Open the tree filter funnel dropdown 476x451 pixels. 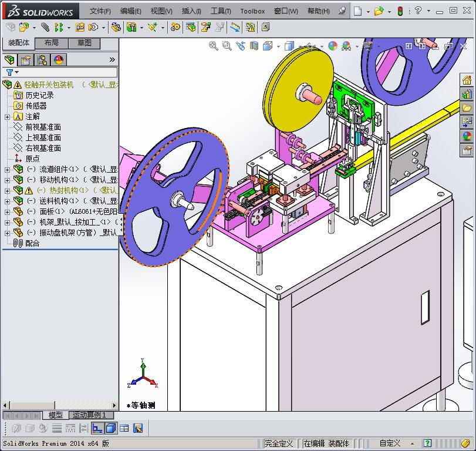12,72
